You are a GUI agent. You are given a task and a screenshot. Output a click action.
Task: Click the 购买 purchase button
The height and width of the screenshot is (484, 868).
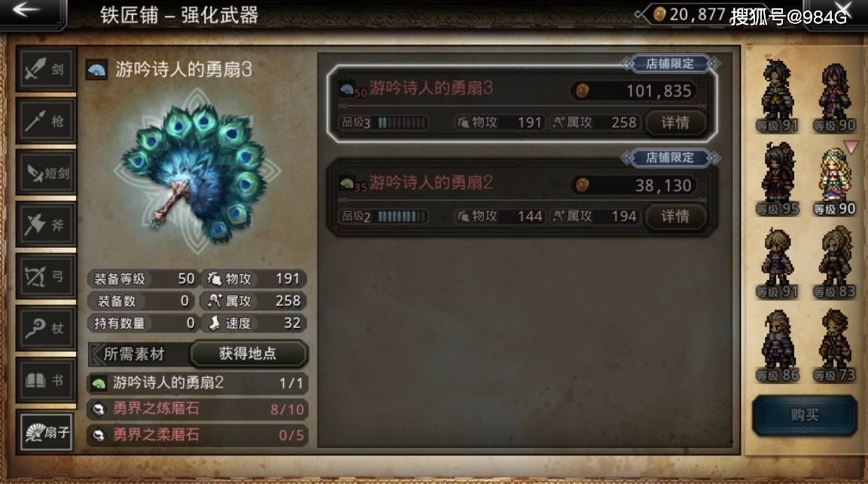click(x=804, y=416)
